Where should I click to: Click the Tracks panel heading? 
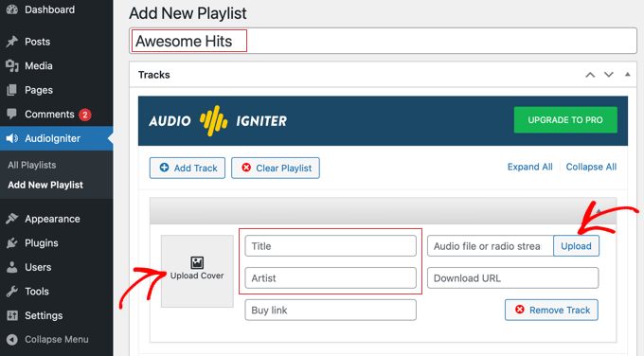point(154,75)
